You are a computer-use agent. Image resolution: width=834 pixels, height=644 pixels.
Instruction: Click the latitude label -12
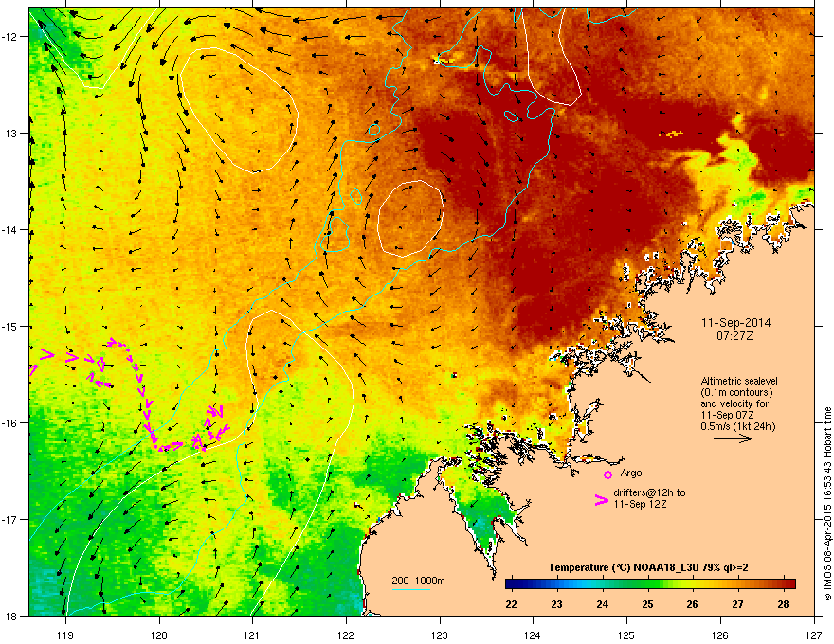[9, 37]
